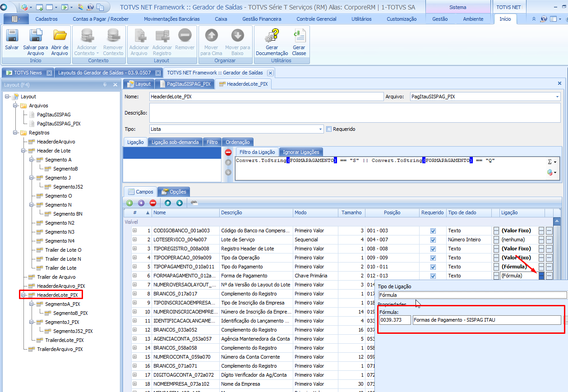Click ellipsis button on CODIGOBANCO_001a003 data type
The height and width of the screenshot is (392, 568).
pos(496,231)
